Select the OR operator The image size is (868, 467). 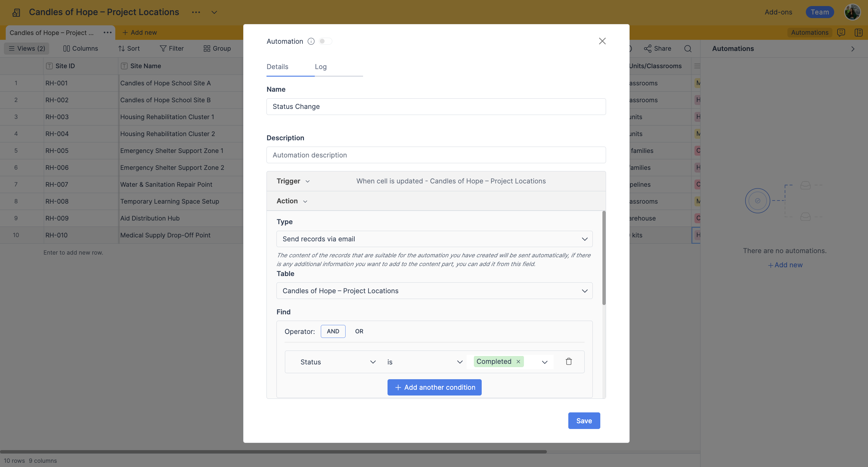(359, 331)
